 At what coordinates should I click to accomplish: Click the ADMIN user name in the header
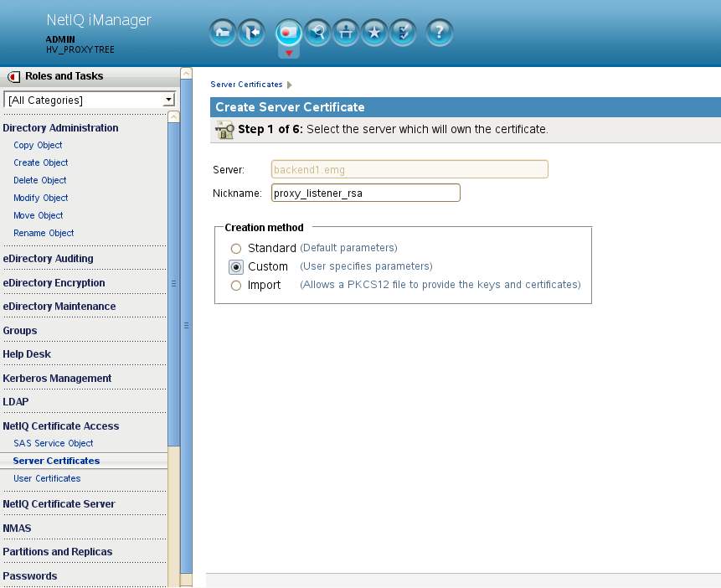[x=60, y=39]
